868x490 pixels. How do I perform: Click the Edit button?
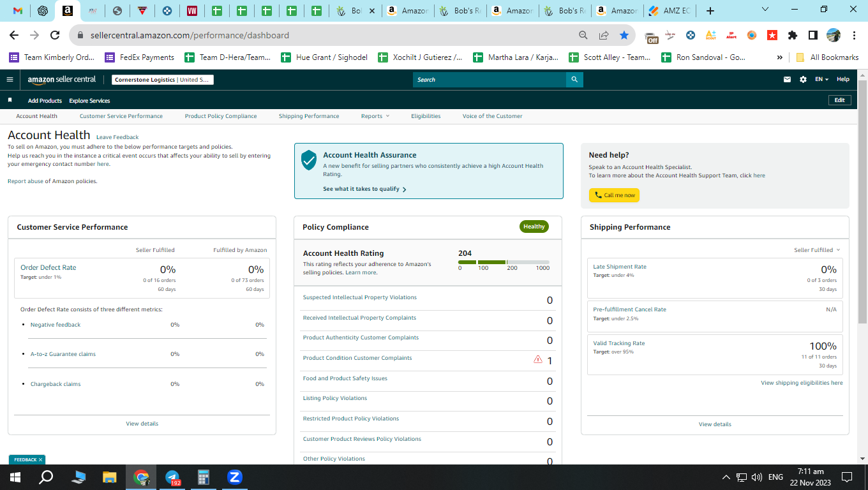[839, 100]
